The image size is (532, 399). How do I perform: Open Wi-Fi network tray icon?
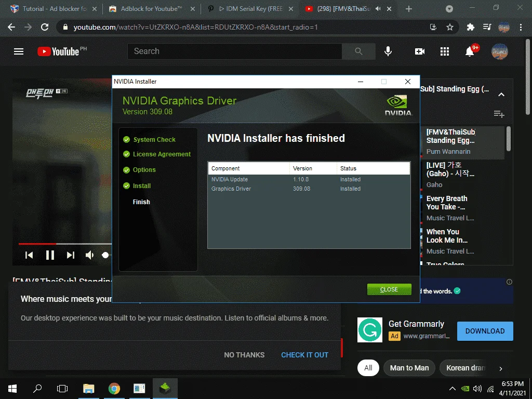(490, 389)
